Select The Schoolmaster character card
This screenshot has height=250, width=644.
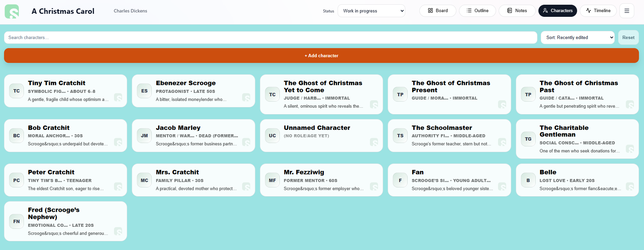click(x=449, y=136)
